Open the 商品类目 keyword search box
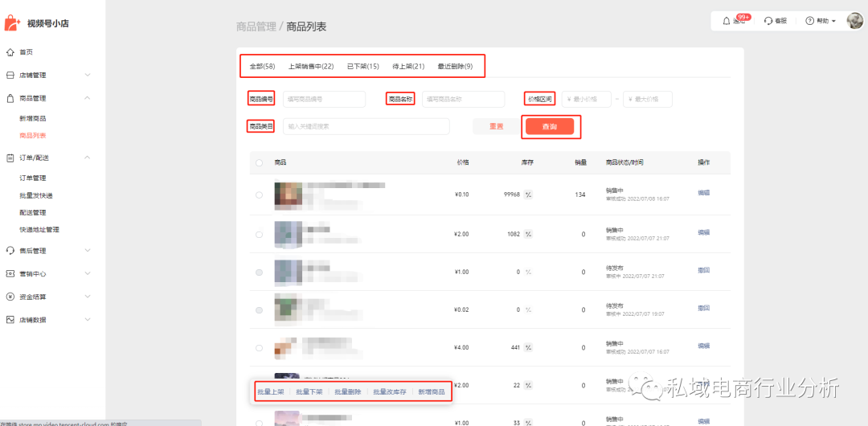The image size is (868, 426). coord(366,126)
